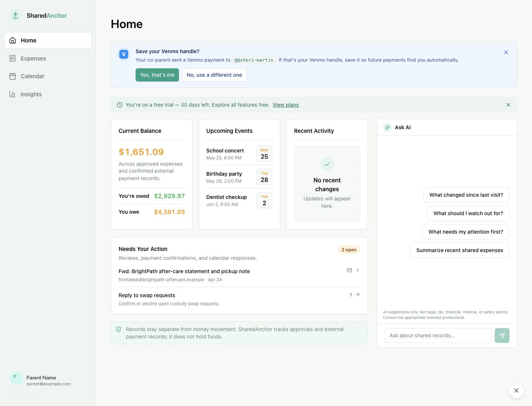Open Reply to swap requests item

[239, 299]
